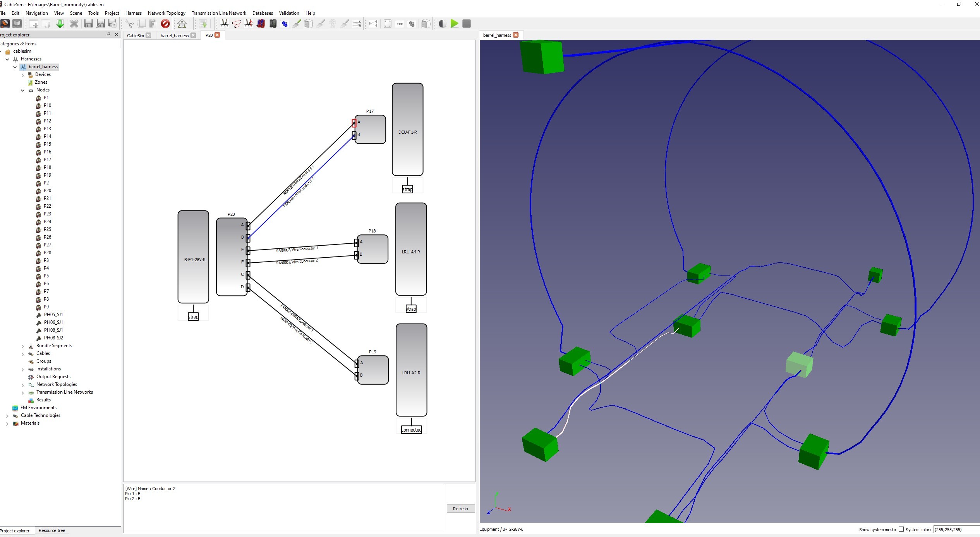Image resolution: width=980 pixels, height=537 pixels.
Task: Expand the Transmission Line Networks node
Action: pyautogui.click(x=22, y=392)
